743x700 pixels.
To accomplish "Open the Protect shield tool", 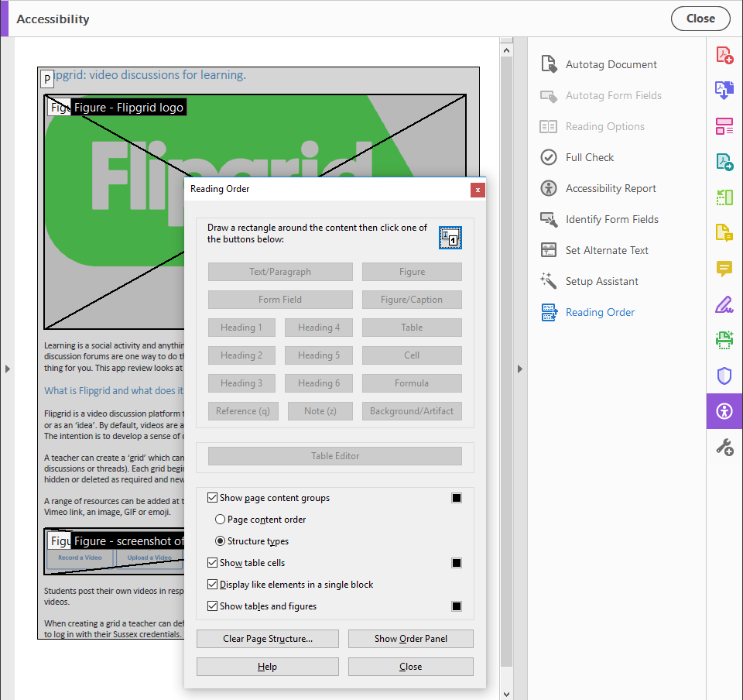I will point(724,376).
